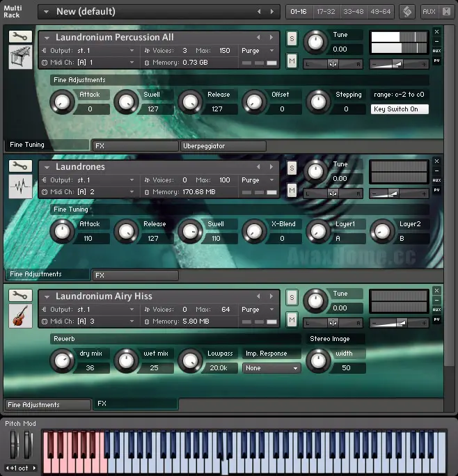Click the Laundrones waveform instrument icon

20,187
